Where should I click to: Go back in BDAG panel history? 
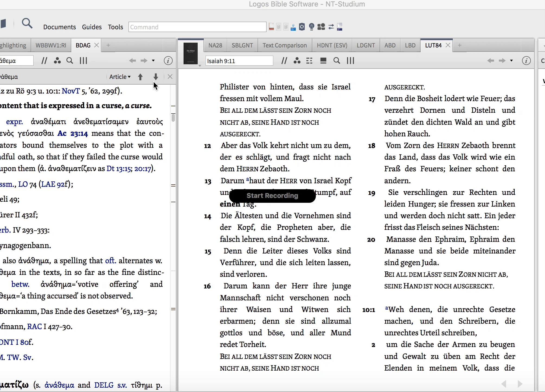tap(133, 61)
